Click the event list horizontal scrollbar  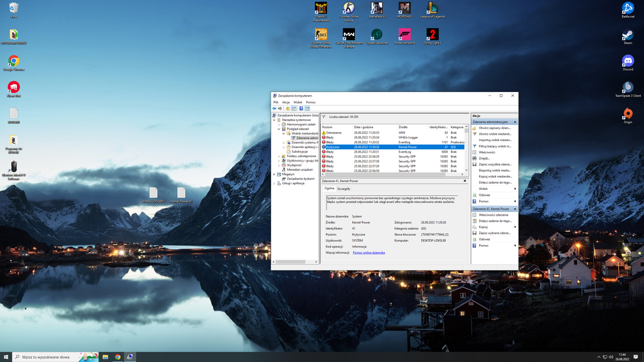coord(393,174)
